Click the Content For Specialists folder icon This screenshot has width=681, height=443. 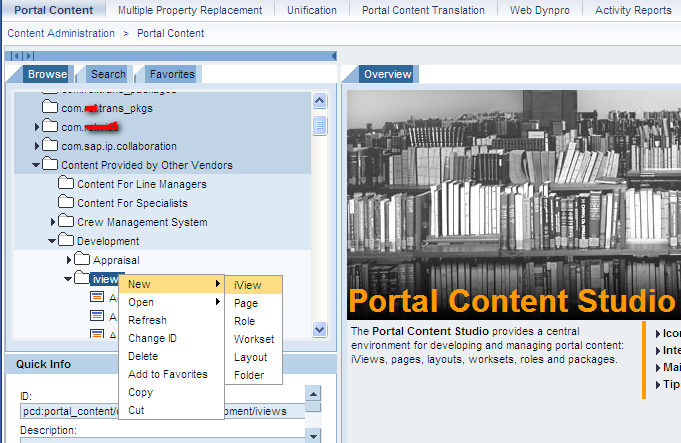point(66,203)
